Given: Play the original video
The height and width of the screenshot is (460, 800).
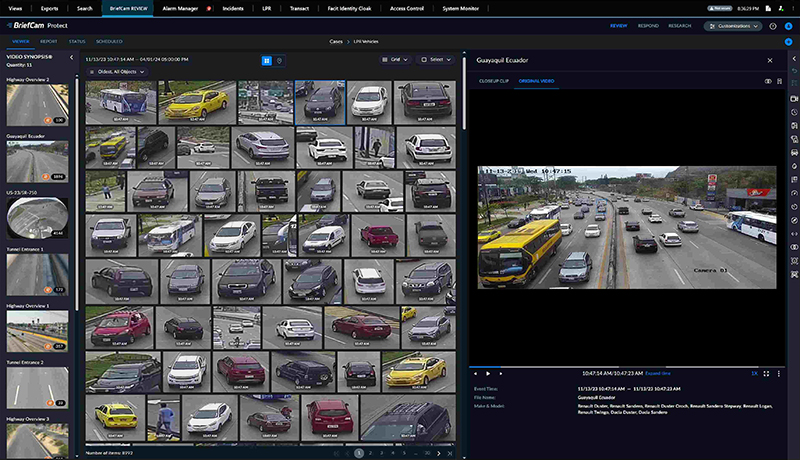Looking at the screenshot, I should pos(487,373).
